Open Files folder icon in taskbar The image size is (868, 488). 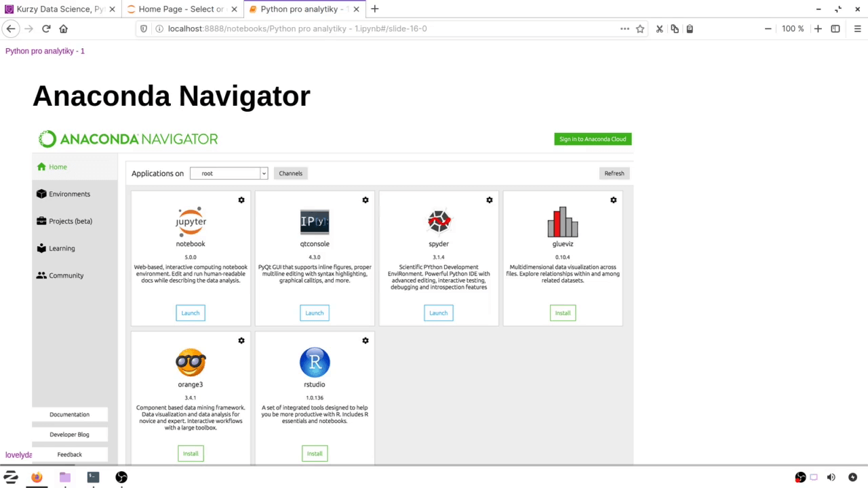(65, 477)
